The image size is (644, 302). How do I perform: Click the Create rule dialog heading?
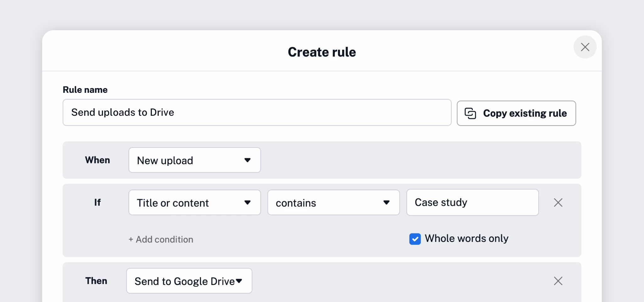pyautogui.click(x=322, y=52)
